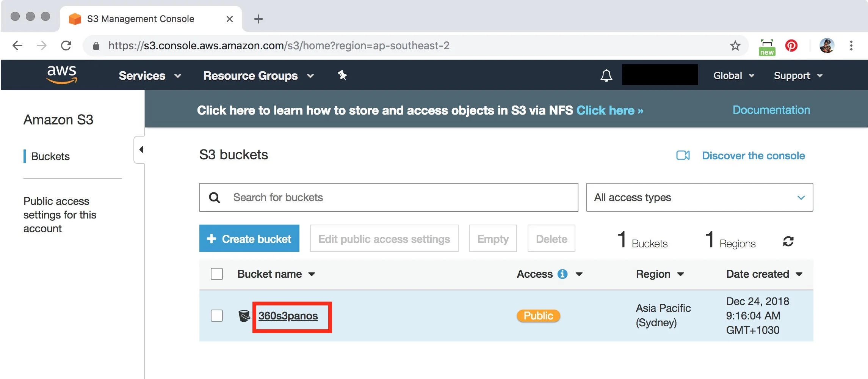Click 'Asia Pacific (Sydney)' region cell
868x379 pixels.
(x=663, y=315)
